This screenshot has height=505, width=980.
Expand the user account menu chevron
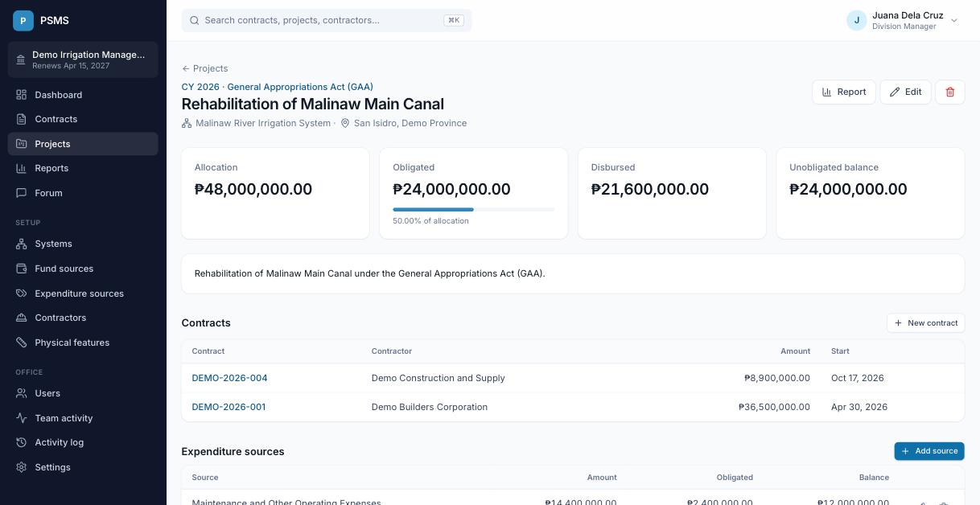click(954, 21)
